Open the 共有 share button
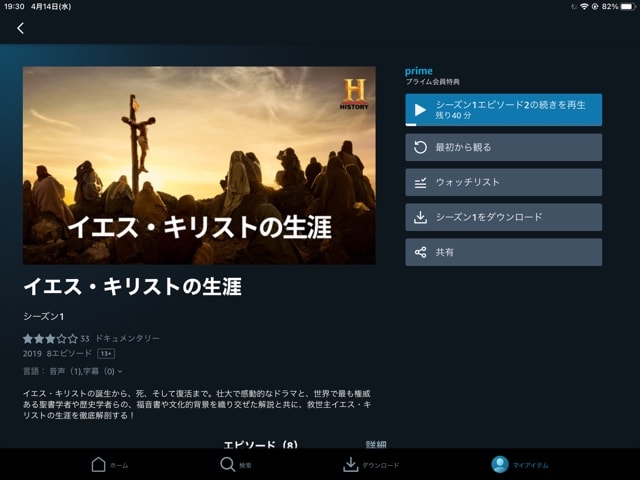Image resolution: width=640 pixels, height=480 pixels. [x=503, y=252]
